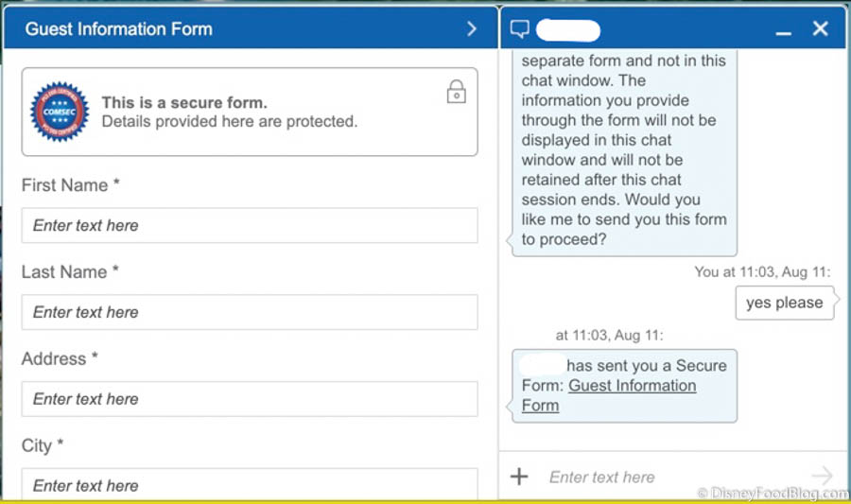
Task: Click into the Address text field
Action: coord(250,399)
